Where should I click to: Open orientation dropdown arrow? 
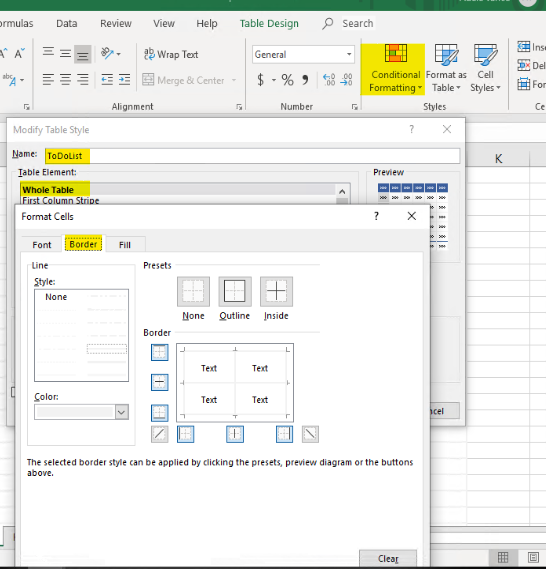tap(119, 54)
